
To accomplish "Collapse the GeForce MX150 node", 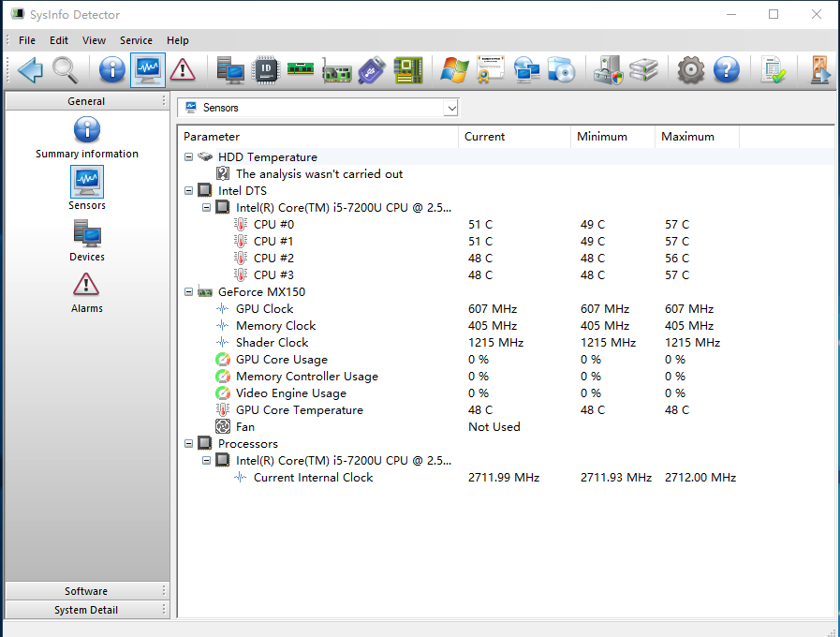I will [188, 292].
